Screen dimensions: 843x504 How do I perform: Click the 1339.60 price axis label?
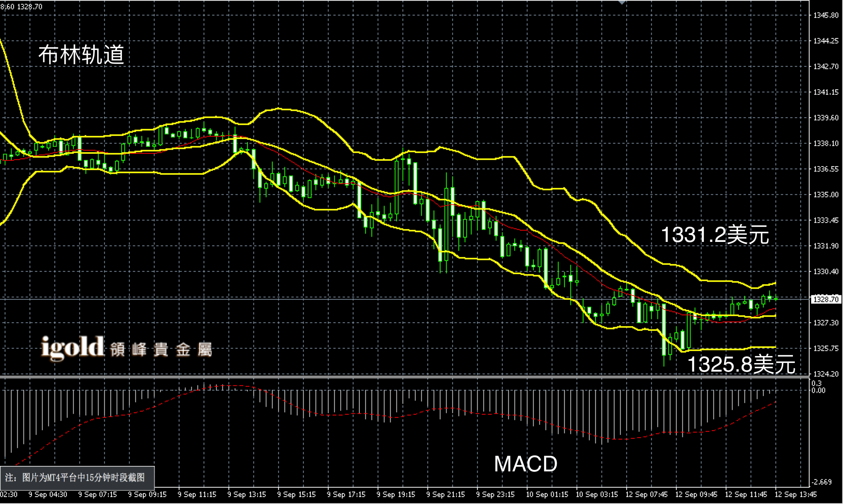[826, 118]
